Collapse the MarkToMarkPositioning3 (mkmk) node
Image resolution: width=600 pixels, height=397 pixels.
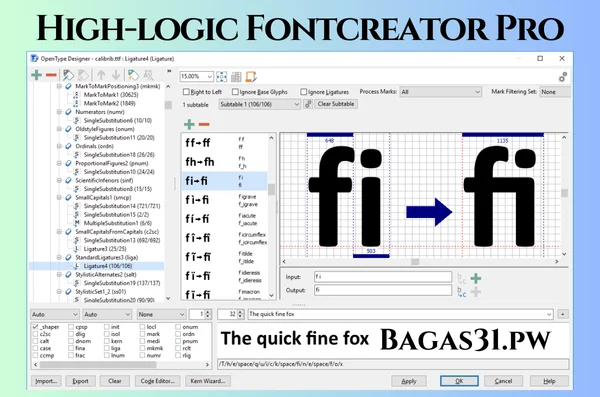(x=59, y=87)
